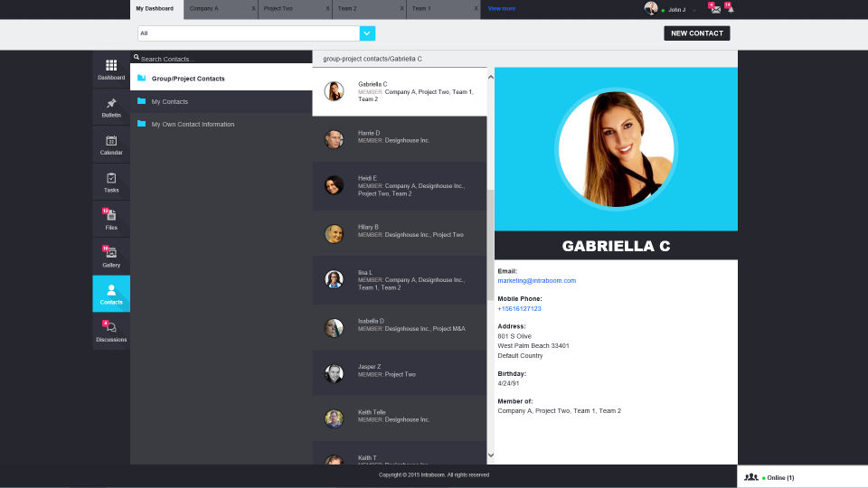Switch to Project Two tab
This screenshot has height=488, width=868.
click(295, 9)
